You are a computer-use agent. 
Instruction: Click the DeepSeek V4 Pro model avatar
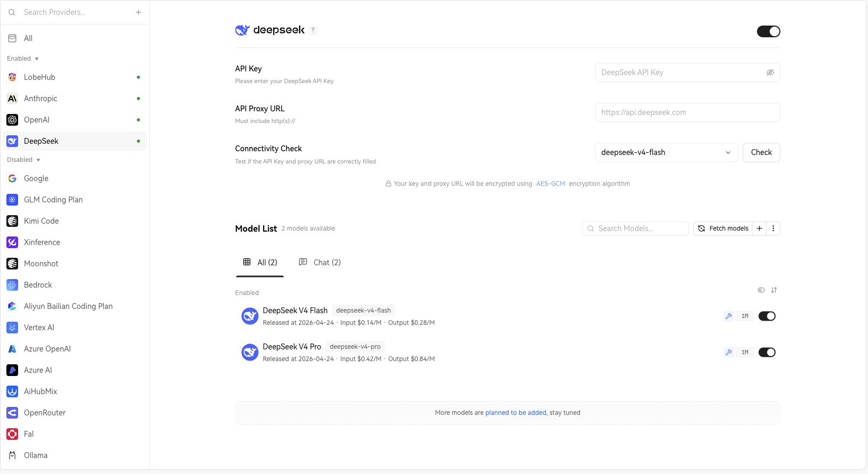[x=250, y=353]
